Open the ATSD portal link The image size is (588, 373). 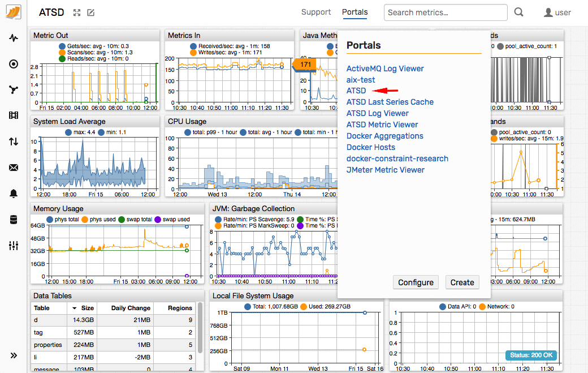pyautogui.click(x=356, y=91)
